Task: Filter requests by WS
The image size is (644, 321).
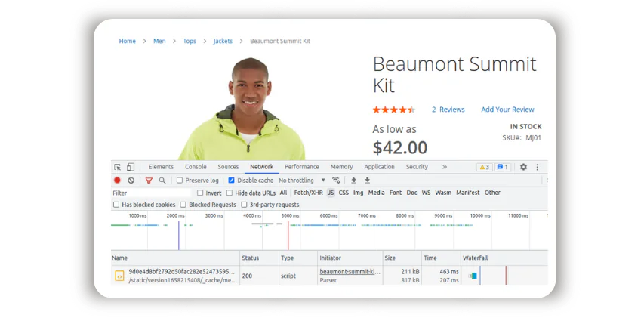Action: tap(427, 193)
